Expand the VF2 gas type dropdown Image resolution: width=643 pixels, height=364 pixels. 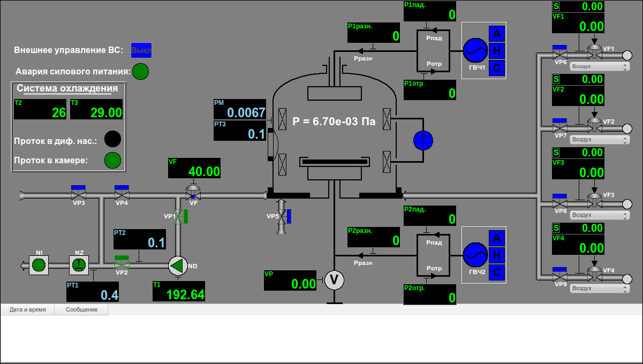point(599,139)
